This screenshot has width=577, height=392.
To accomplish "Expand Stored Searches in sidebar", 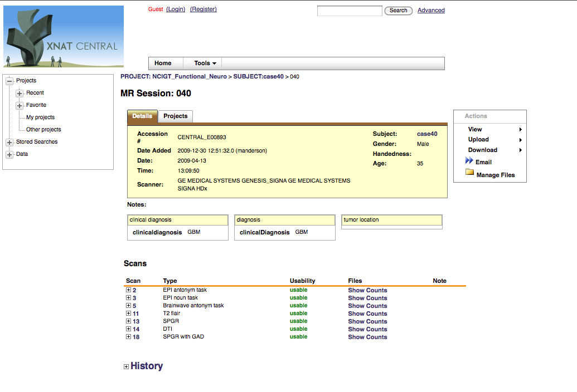I will tap(9, 142).
